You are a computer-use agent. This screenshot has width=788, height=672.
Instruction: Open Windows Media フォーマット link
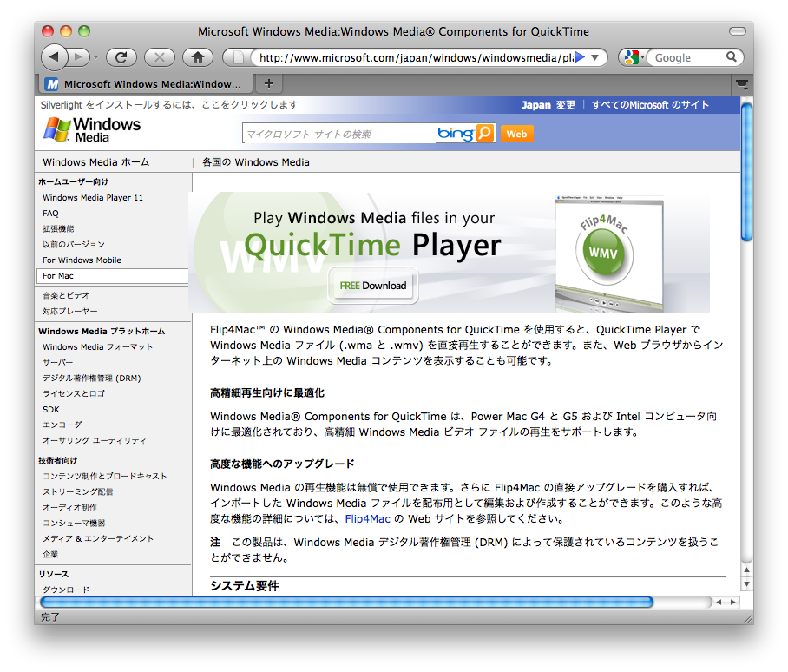(97, 346)
